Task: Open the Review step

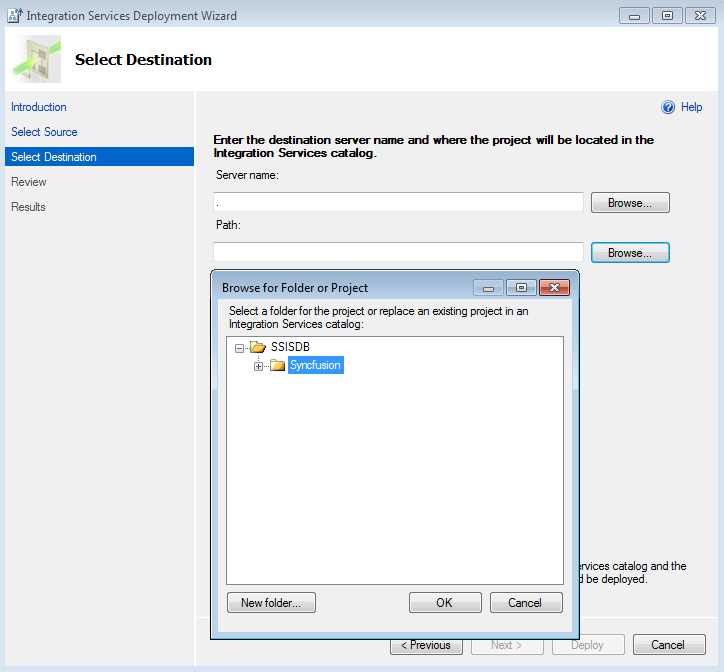Action: click(x=29, y=182)
